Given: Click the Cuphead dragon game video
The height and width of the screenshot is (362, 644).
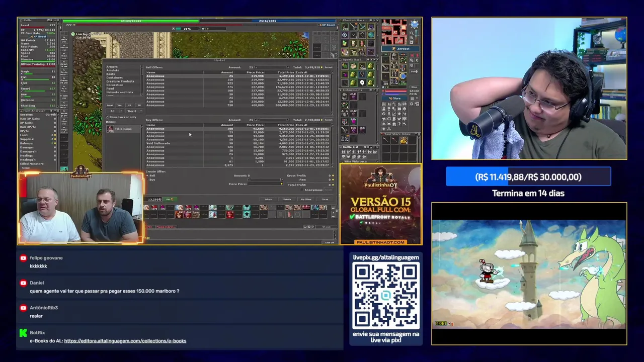Looking at the screenshot, I should (x=529, y=274).
